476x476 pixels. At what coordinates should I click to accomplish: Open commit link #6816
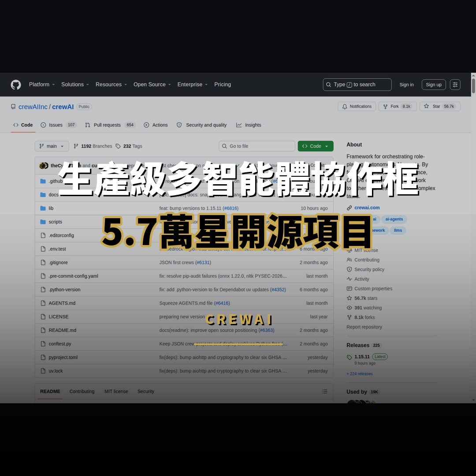[231, 208]
